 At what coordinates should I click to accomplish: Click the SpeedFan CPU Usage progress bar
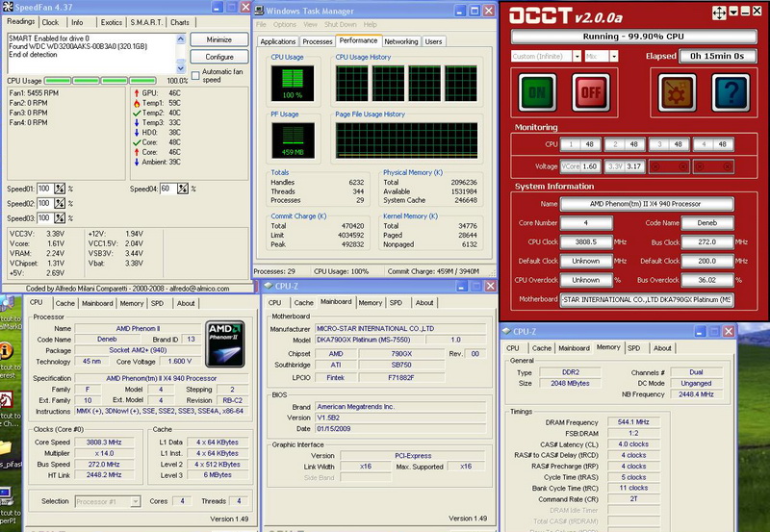pyautogui.click(x=101, y=81)
